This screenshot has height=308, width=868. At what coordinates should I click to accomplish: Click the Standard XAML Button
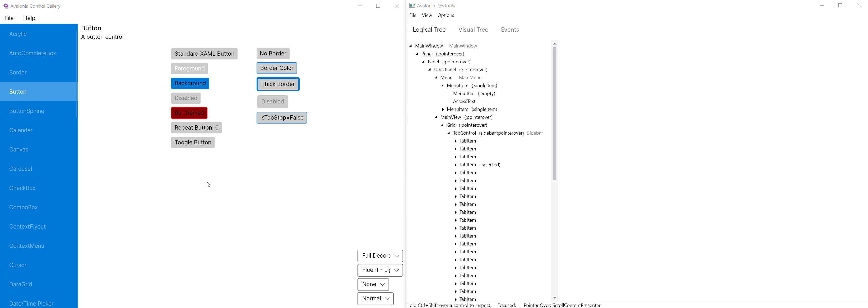pos(204,54)
